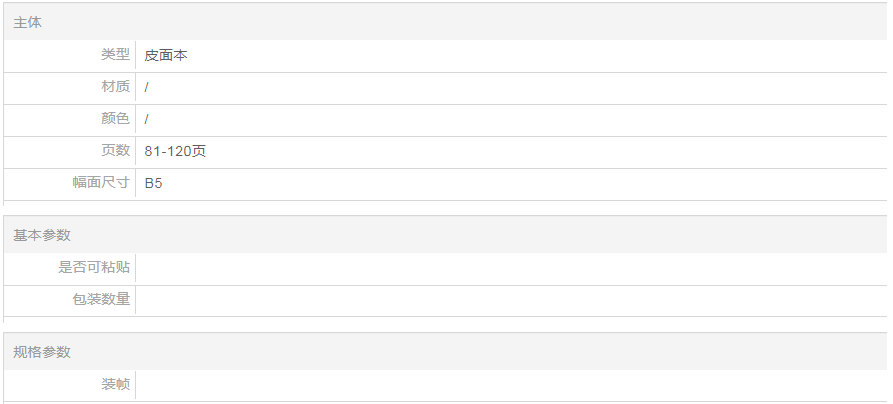Click the 页数 row label

[115, 151]
